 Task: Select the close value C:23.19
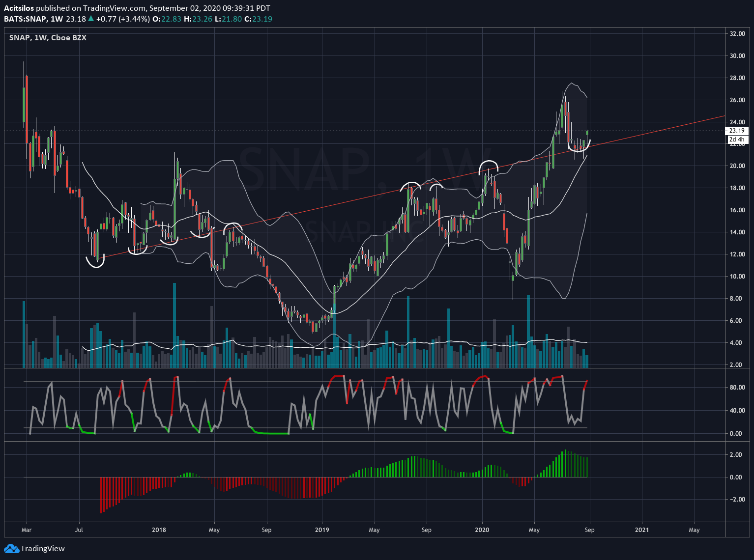pos(258,19)
